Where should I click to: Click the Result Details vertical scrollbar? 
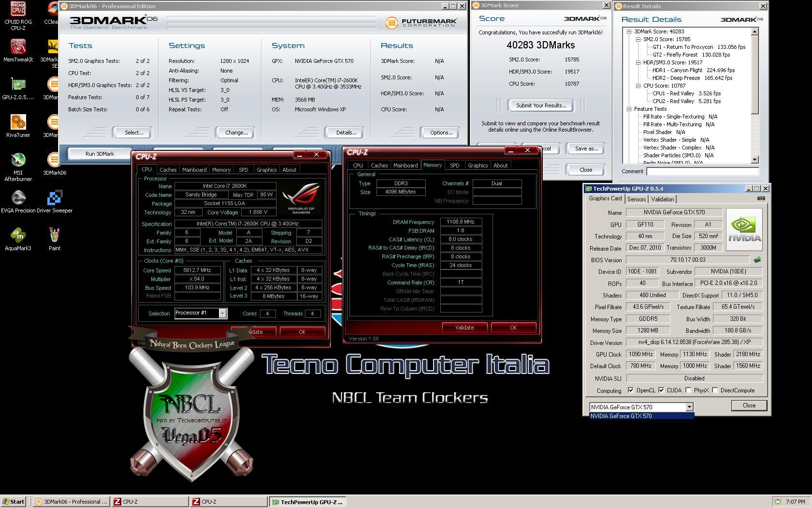point(755,96)
